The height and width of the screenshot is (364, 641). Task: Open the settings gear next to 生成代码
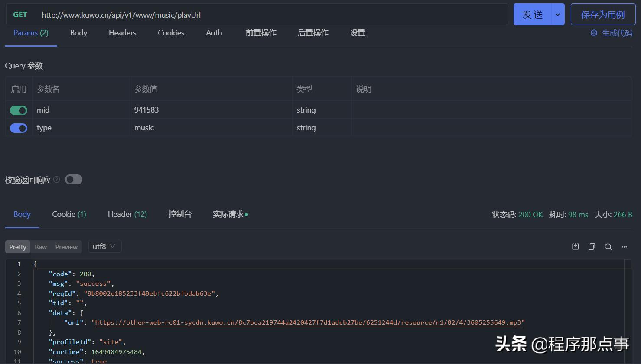[x=593, y=32]
